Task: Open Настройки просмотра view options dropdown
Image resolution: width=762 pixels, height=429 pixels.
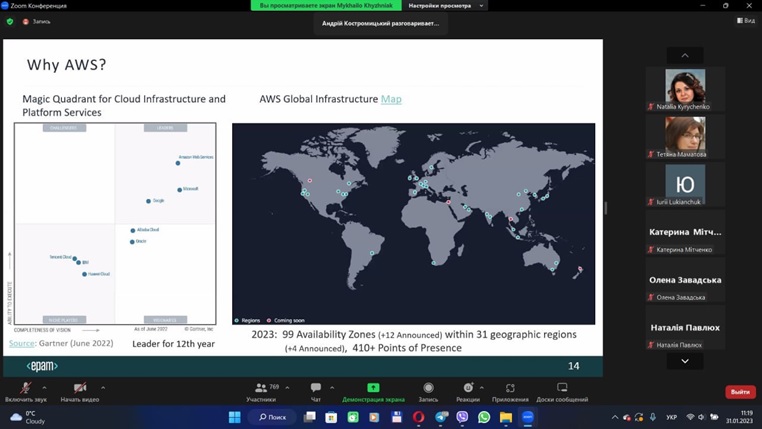Action: click(x=446, y=5)
